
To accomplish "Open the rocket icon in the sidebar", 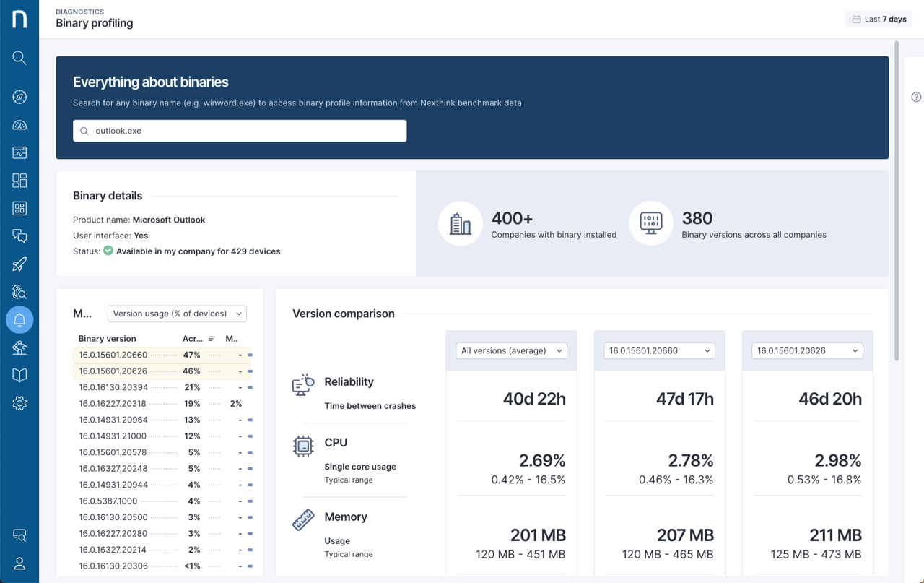I will point(19,264).
